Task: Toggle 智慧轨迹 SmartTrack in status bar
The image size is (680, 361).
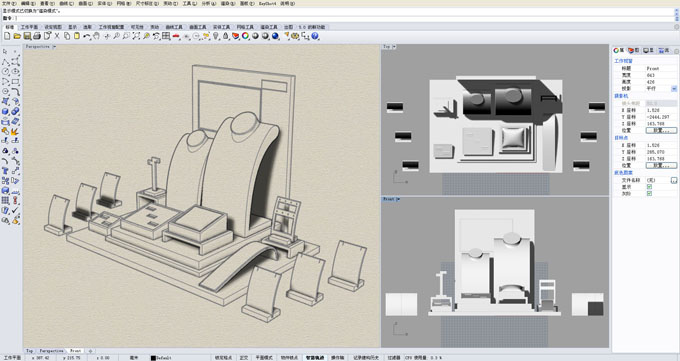Action: click(x=315, y=358)
